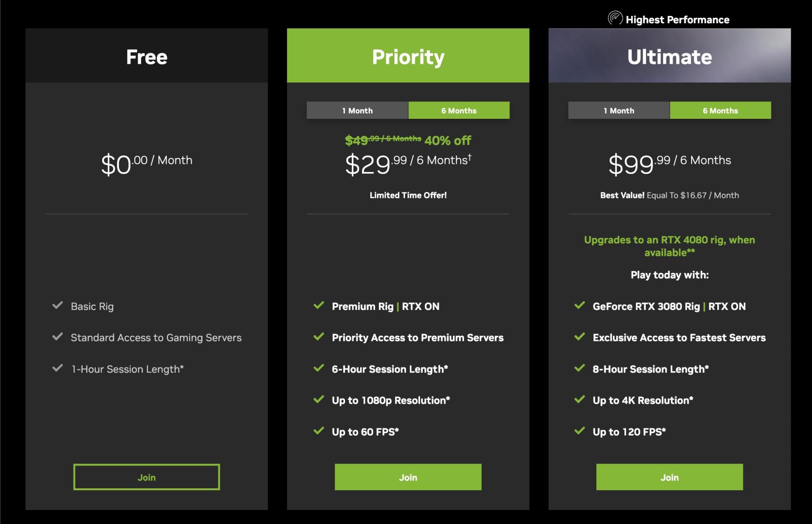Click the green Priority plan header
This screenshot has width=812, height=524.
pos(408,56)
